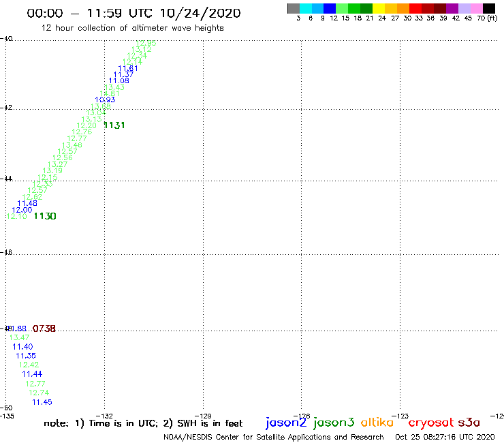504x443 pixels.
Task: Click the 10.93 wave height reading
Action: 105,100
